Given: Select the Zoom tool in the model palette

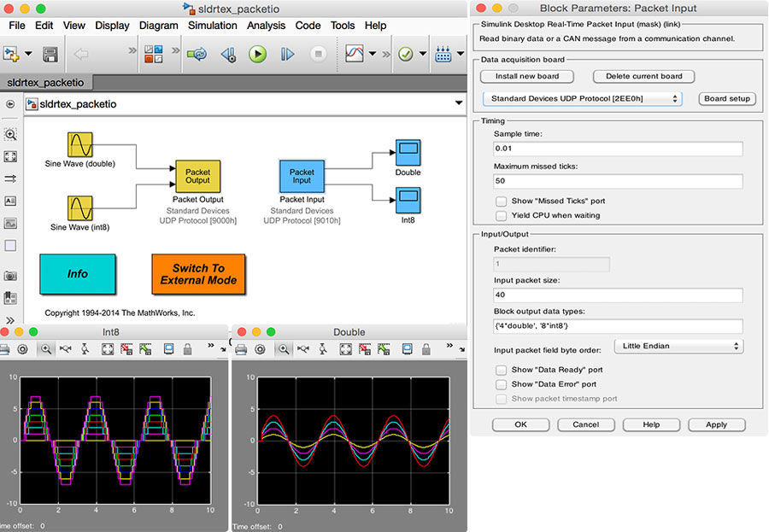Looking at the screenshot, I should point(9,135).
